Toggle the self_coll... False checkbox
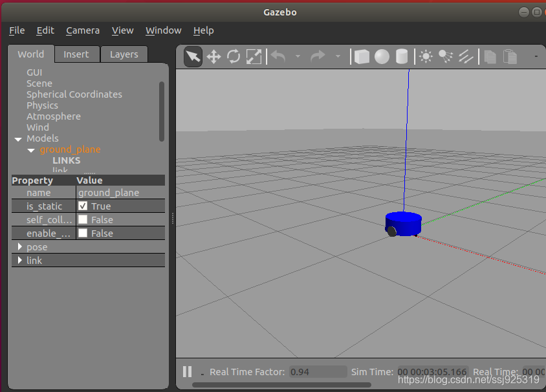Image resolution: width=546 pixels, height=392 pixels. 83,220
